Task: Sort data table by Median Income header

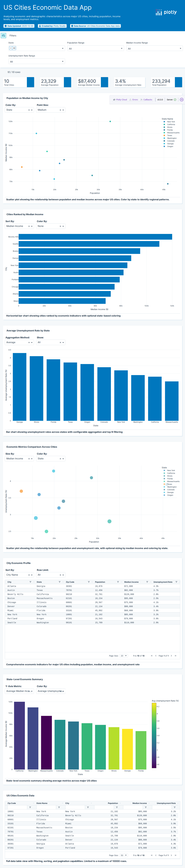Action: (x=139, y=803)
